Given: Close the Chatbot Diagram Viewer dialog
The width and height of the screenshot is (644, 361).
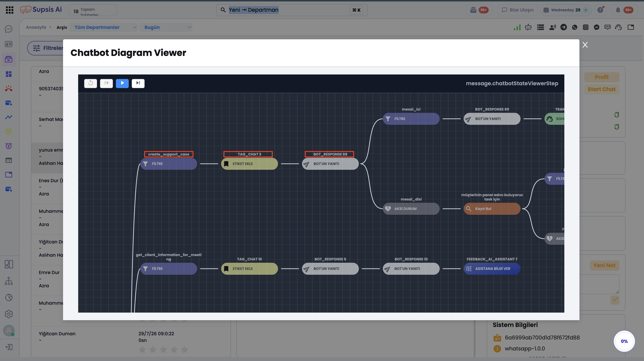Looking at the screenshot, I should [x=585, y=45].
